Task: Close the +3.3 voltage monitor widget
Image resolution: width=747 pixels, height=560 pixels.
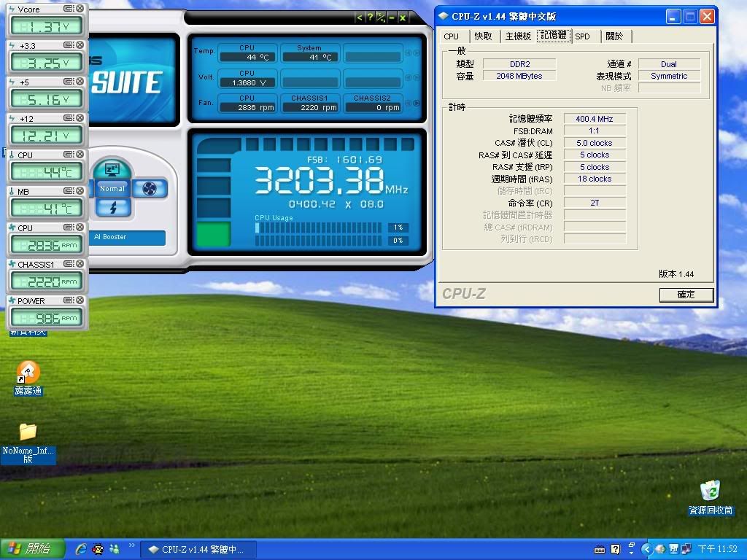Action: [80, 44]
